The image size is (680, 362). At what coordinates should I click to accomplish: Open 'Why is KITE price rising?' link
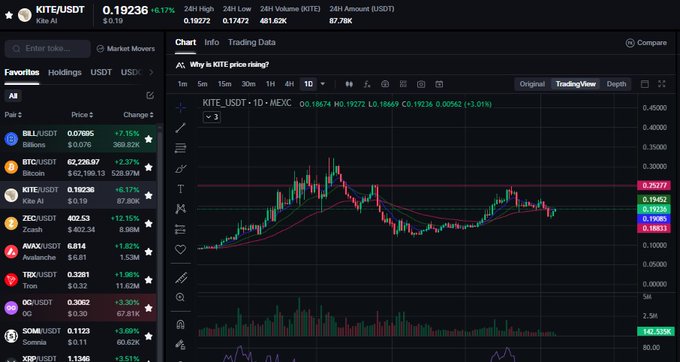click(229, 65)
